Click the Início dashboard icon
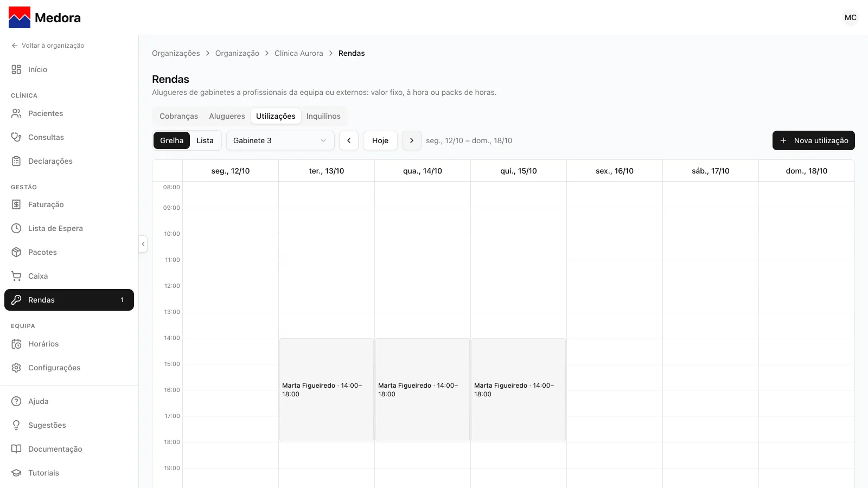Viewport: 868px width, 488px height. pyautogui.click(x=16, y=69)
